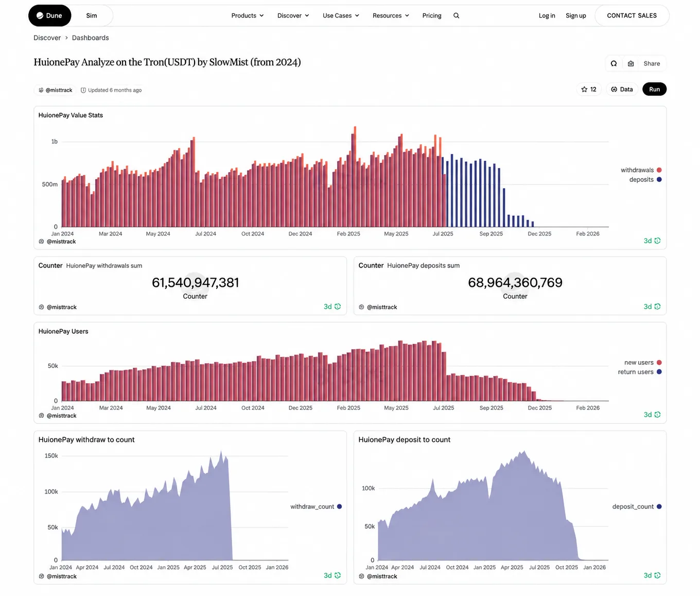Click the CONTACT SALES button

pos(632,15)
